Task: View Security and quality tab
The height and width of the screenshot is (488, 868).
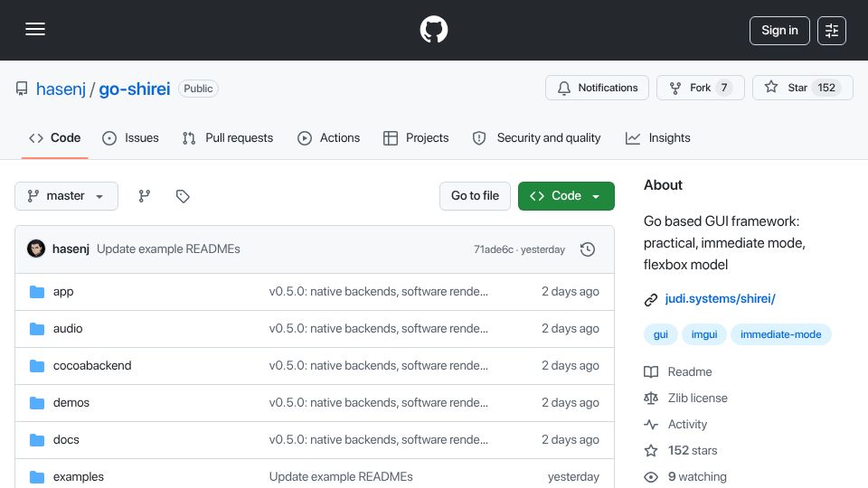Action: (x=536, y=137)
